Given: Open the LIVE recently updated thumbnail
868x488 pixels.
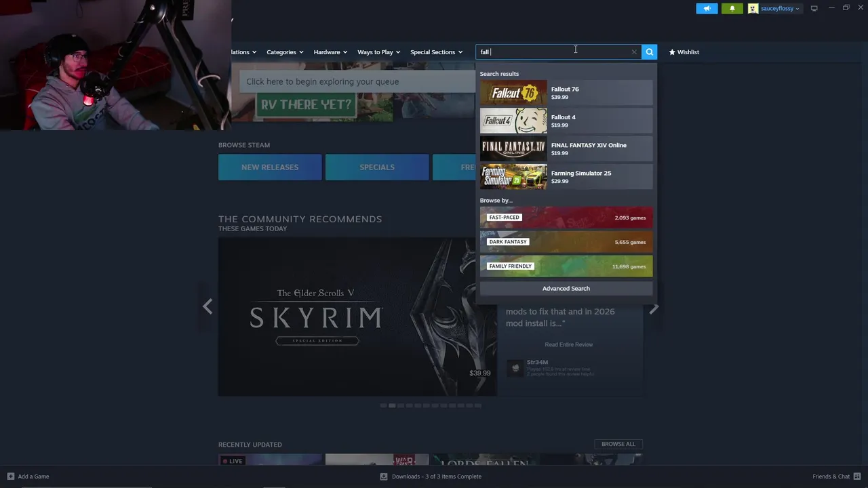Looking at the screenshot, I should [x=270, y=460].
